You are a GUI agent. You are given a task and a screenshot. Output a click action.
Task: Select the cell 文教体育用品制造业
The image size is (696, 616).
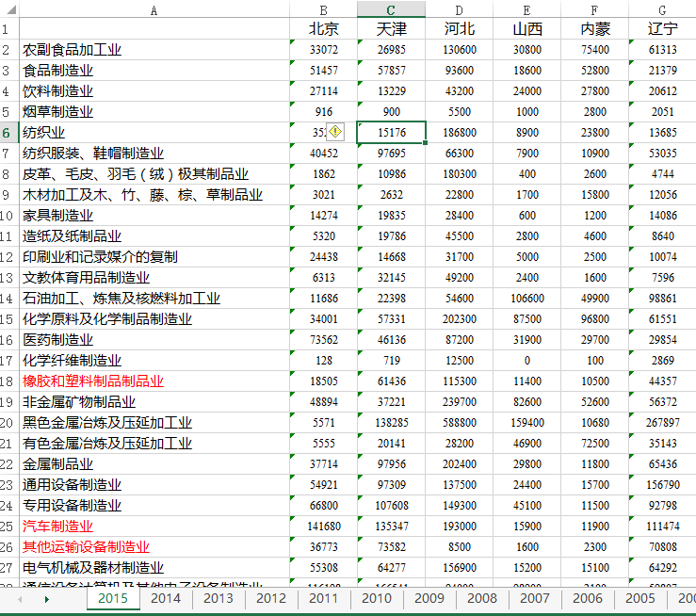[x=154, y=277]
